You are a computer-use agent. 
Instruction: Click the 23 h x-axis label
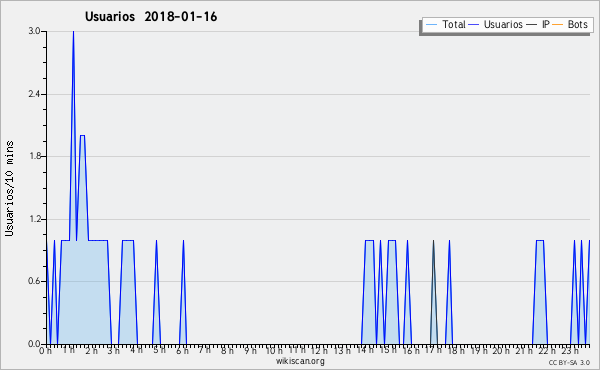tap(569, 350)
